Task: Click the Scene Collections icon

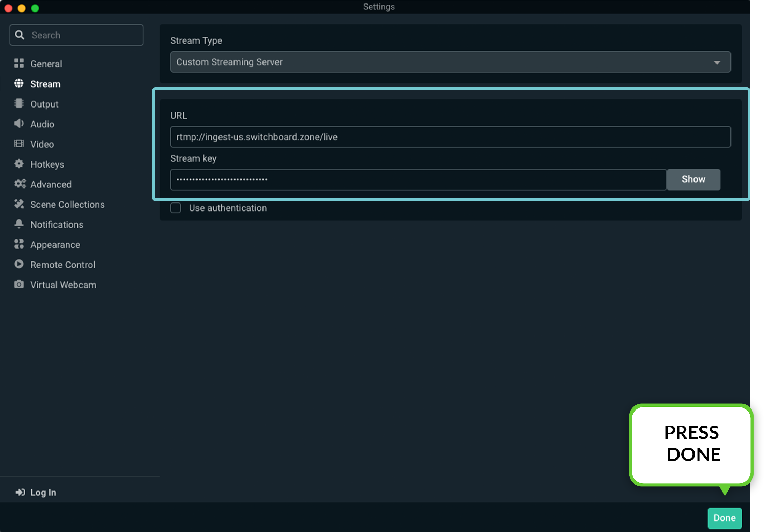Action: (19, 204)
